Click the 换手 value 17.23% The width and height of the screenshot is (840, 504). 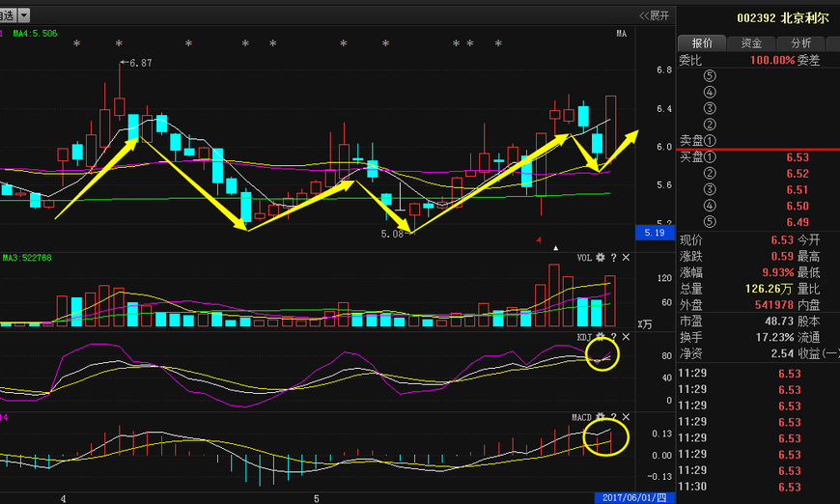pyautogui.click(x=774, y=337)
